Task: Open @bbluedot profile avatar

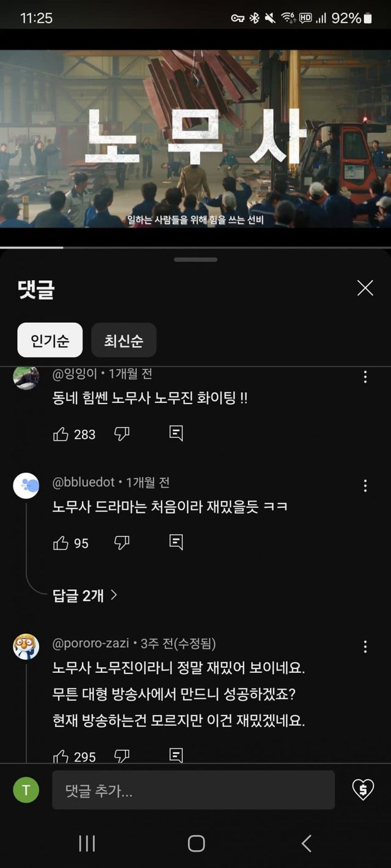Action: 26,486
